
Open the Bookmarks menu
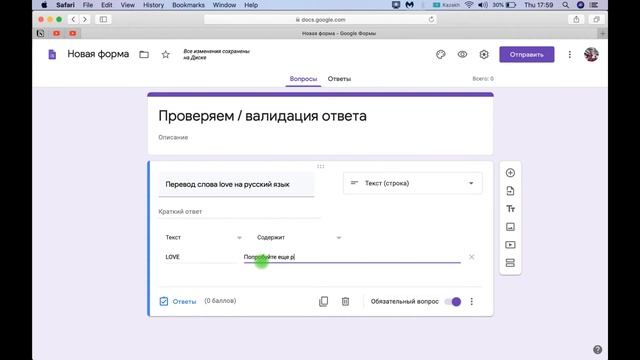point(188,5)
